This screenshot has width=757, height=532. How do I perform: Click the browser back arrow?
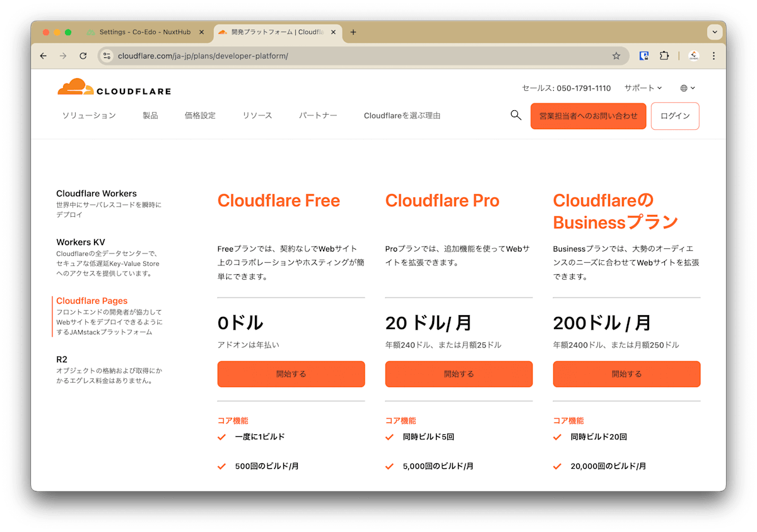pyautogui.click(x=43, y=56)
